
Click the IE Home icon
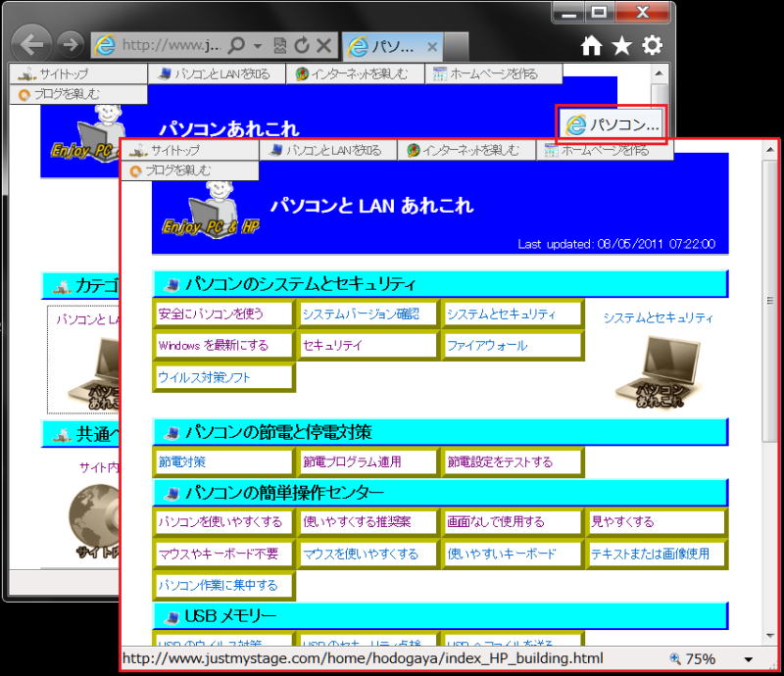pos(591,45)
